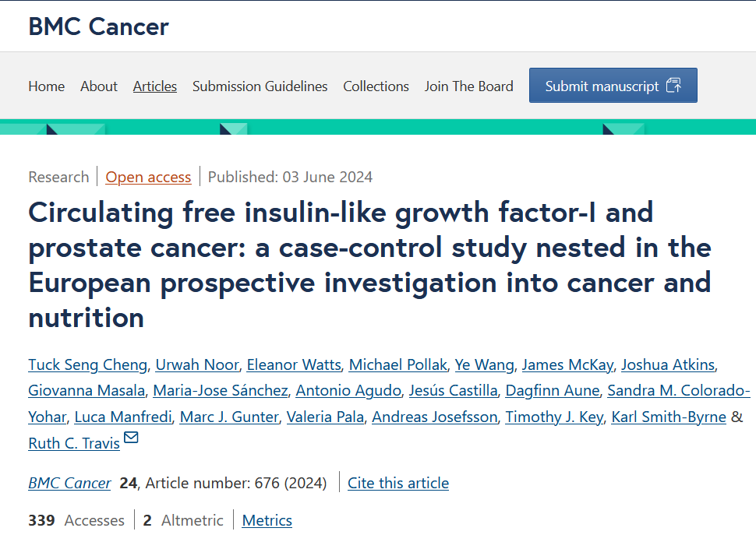The image size is (756, 542).
Task: Open the Home navigation item
Action: [47, 86]
